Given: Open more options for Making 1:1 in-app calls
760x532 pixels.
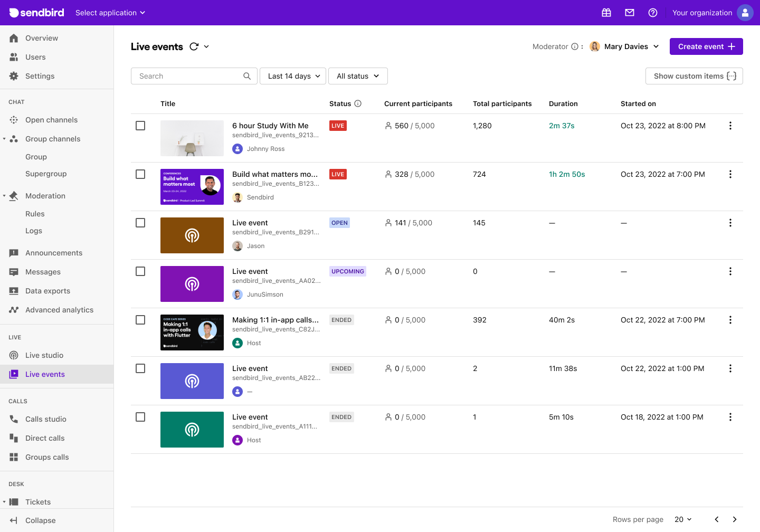Looking at the screenshot, I should tap(730, 320).
